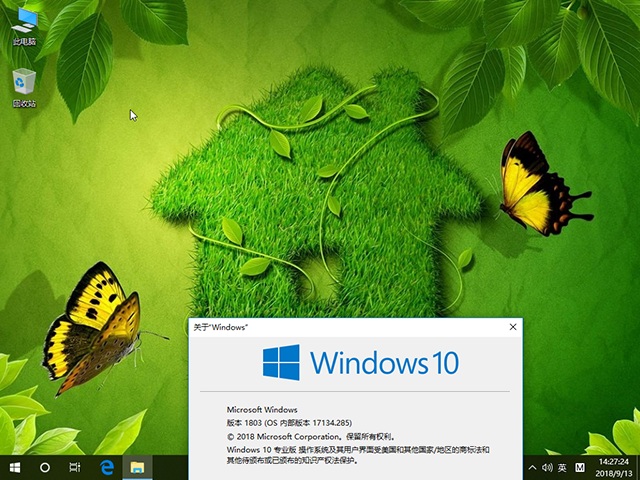Click the Windows 10 logo in dialog
Screen dimensions: 640x480
pyautogui.click(x=361, y=362)
